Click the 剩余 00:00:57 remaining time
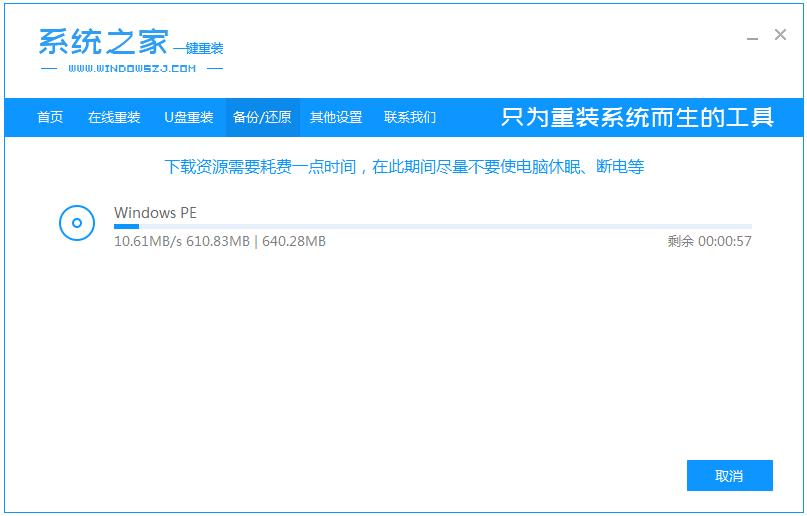Screen dimensions: 807x516 pyautogui.click(x=710, y=241)
